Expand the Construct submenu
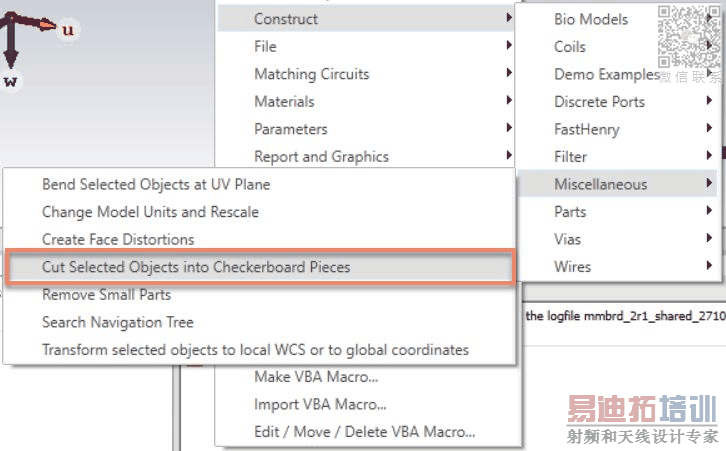This screenshot has height=451, width=726. [x=286, y=19]
